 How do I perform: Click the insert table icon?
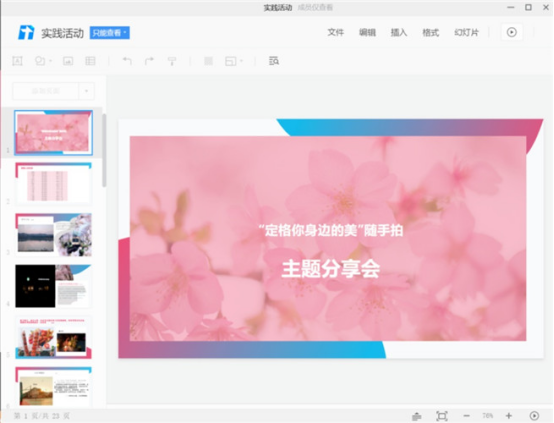[x=90, y=61]
